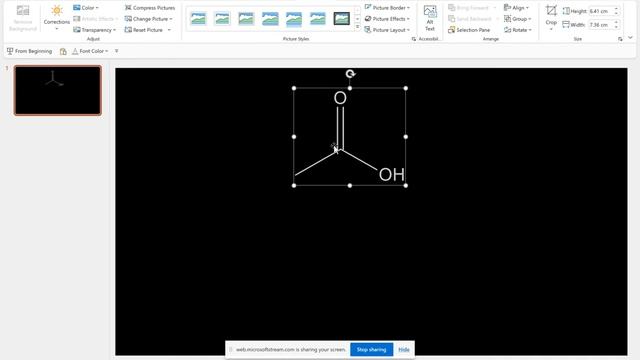This screenshot has width=640, height=360.
Task: Apply the second picture style thumbnail
Action: pos(222,18)
